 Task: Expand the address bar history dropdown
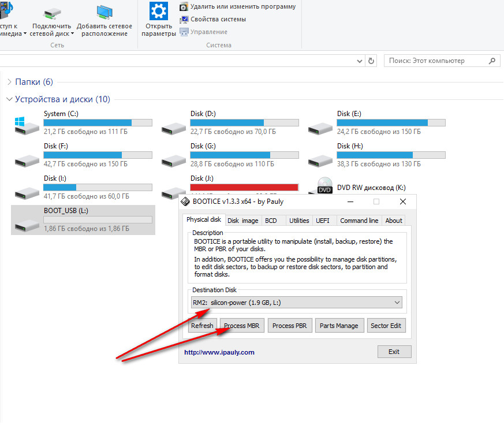tap(359, 61)
